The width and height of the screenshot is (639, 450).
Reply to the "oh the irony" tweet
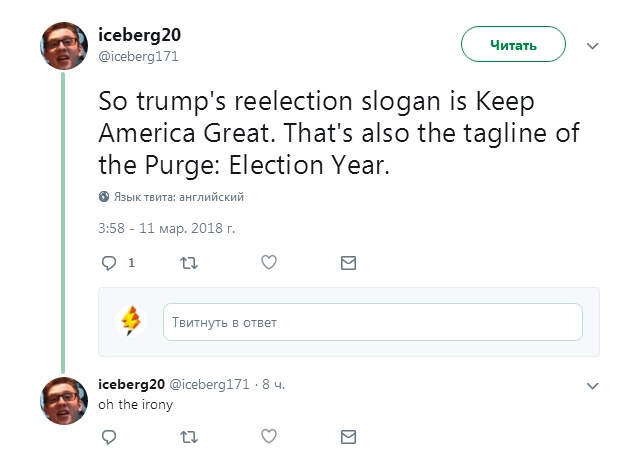click(x=110, y=436)
